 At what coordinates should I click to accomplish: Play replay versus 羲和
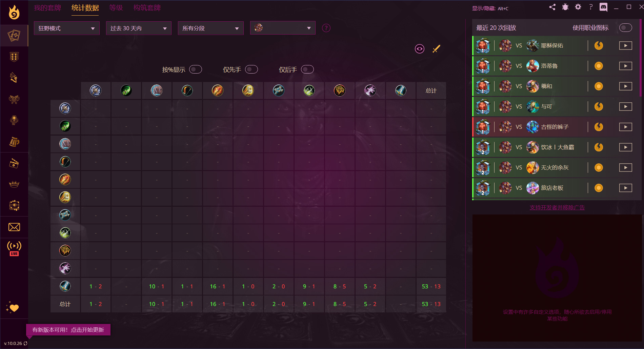(626, 86)
